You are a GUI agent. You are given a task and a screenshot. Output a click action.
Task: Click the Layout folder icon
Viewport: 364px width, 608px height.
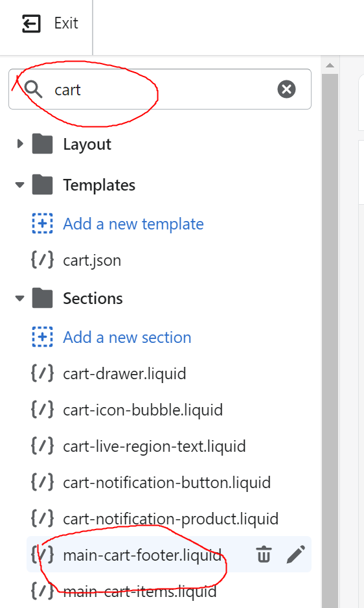[42, 144]
